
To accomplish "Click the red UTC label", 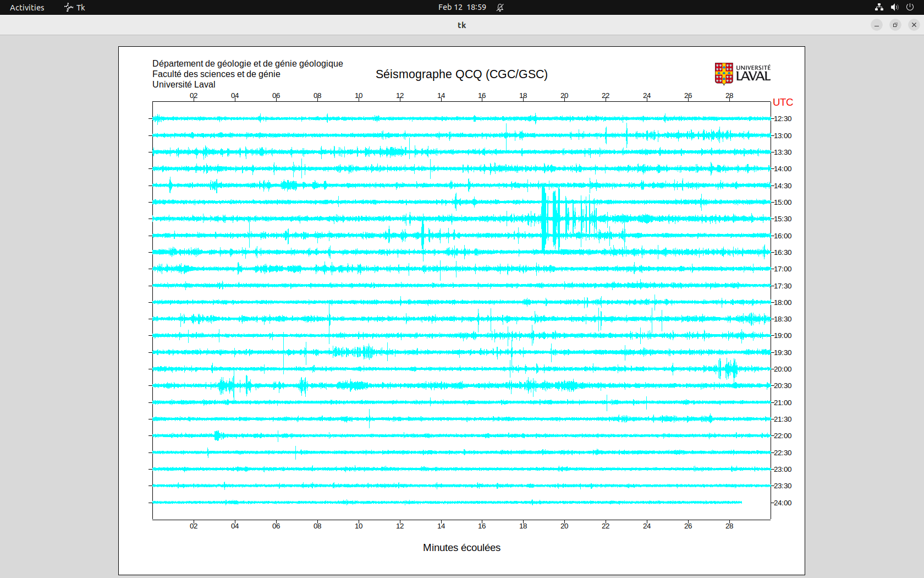I will tap(783, 102).
